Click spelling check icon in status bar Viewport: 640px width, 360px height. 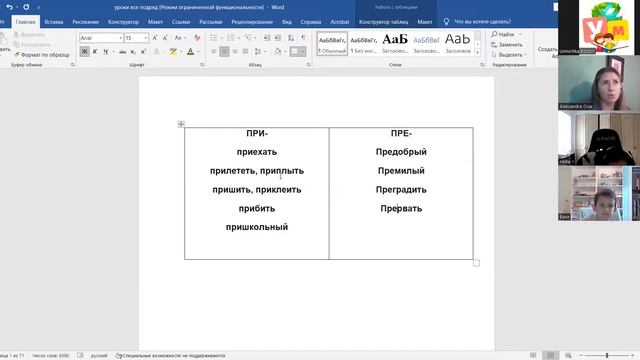pos(80,356)
